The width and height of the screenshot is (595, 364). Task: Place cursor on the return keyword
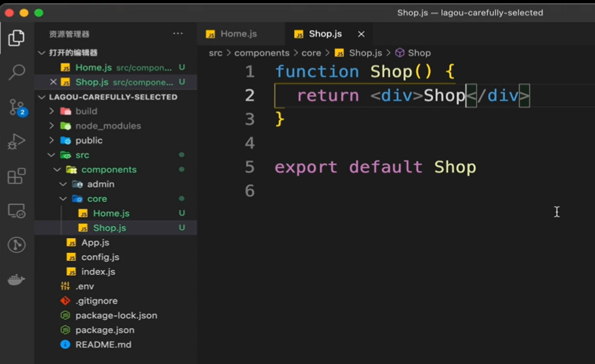click(328, 96)
